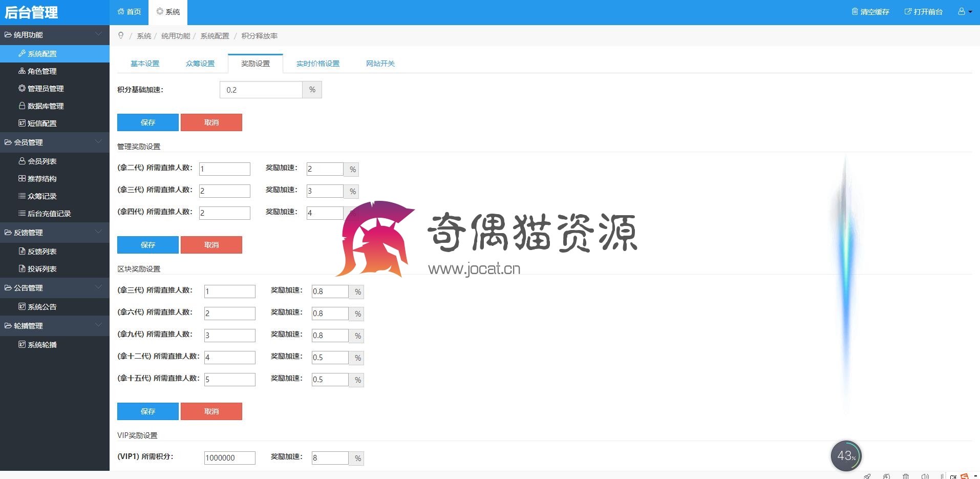Click the 短信配置 edit icon
Screen dimensions: 980x479
[22, 123]
